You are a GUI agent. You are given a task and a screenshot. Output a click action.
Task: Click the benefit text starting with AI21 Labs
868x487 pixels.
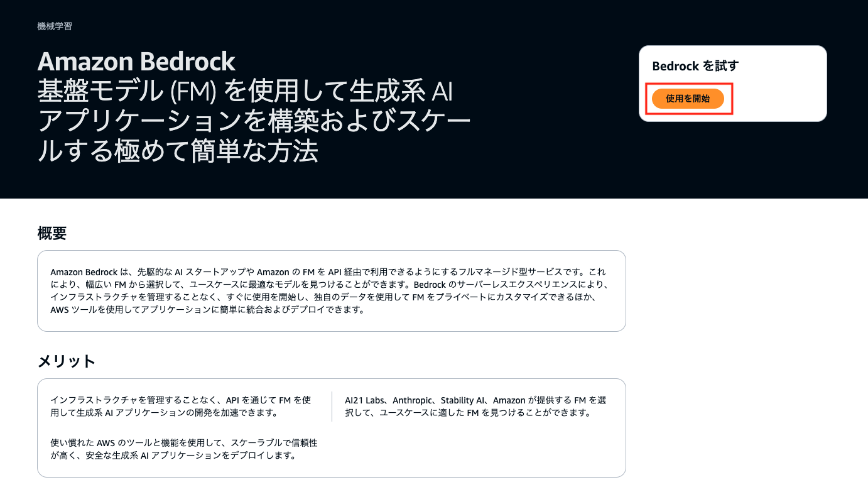[475, 407]
